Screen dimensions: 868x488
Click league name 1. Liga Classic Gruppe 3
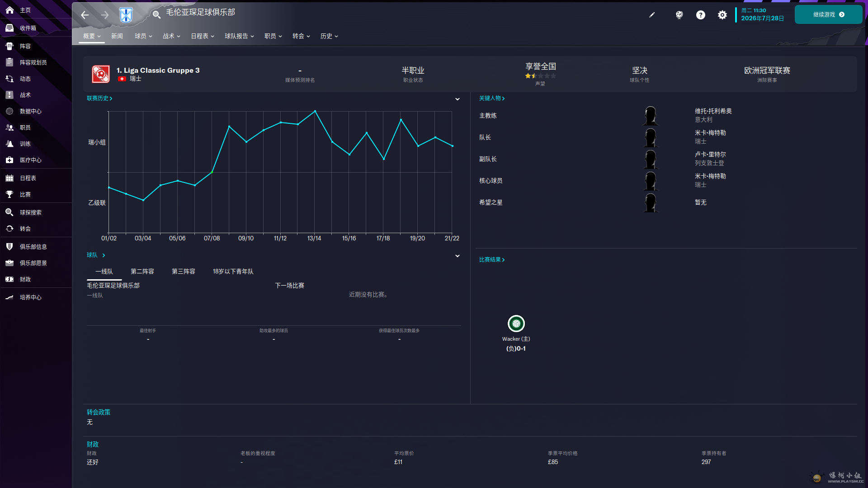click(x=158, y=70)
